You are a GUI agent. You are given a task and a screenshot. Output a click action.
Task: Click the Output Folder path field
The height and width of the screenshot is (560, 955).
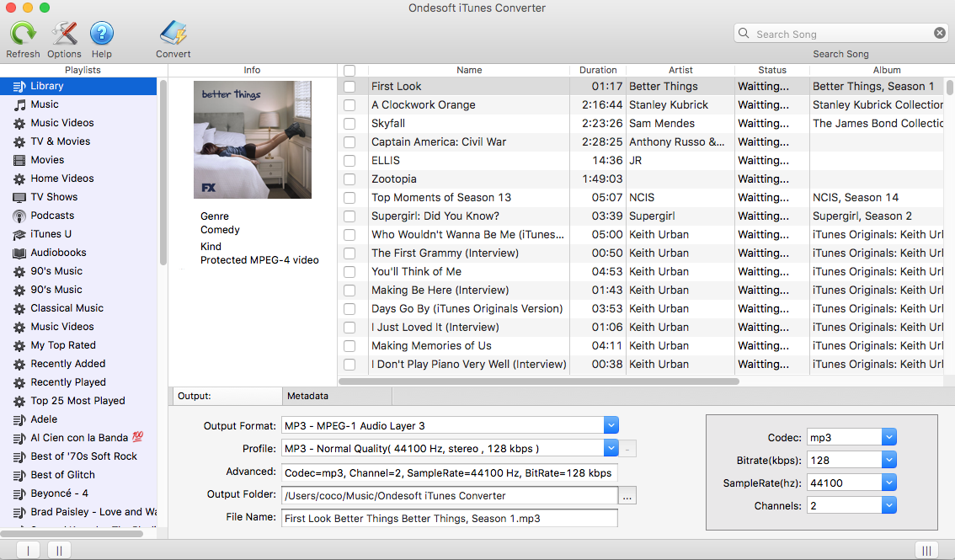point(450,495)
